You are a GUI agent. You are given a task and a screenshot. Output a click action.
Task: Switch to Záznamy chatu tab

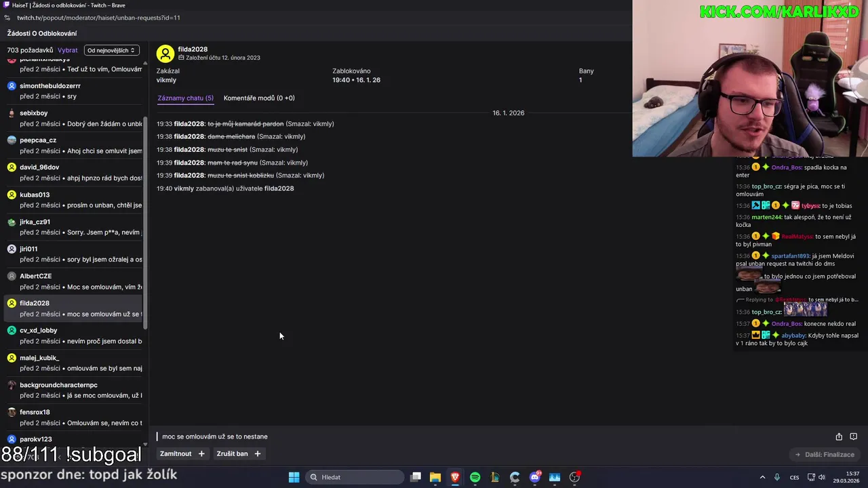pyautogui.click(x=185, y=98)
